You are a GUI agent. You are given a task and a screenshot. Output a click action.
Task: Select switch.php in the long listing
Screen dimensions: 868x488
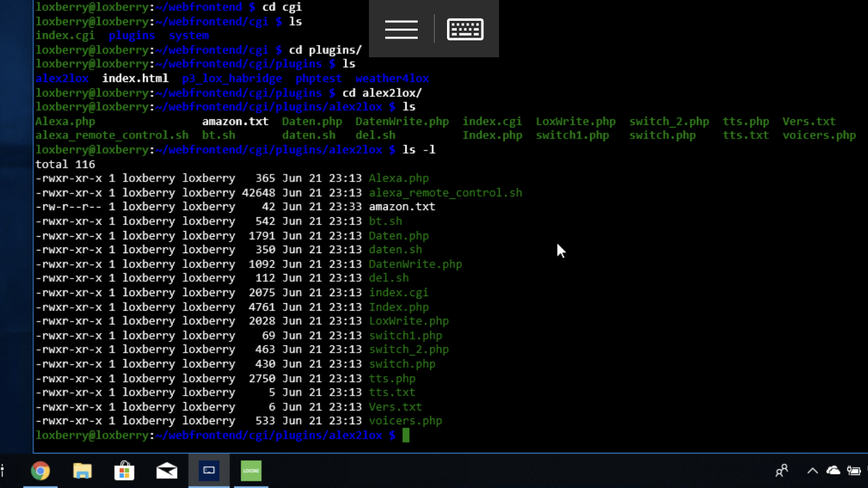coord(402,364)
